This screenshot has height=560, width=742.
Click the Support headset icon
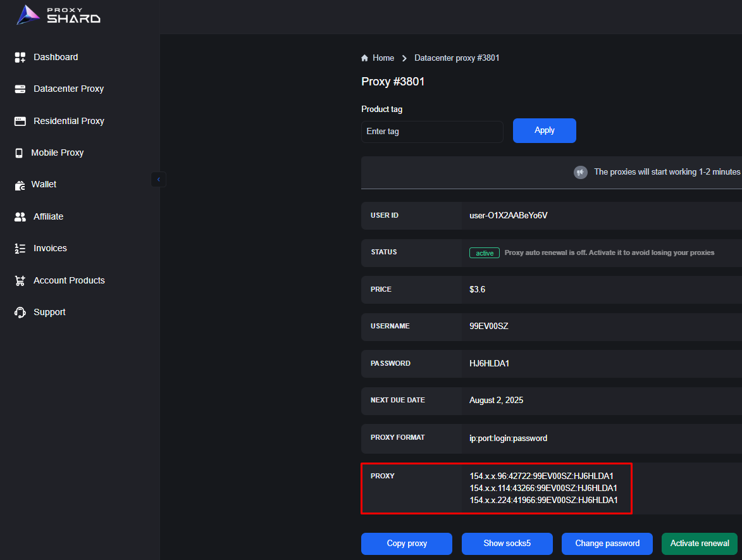20,312
